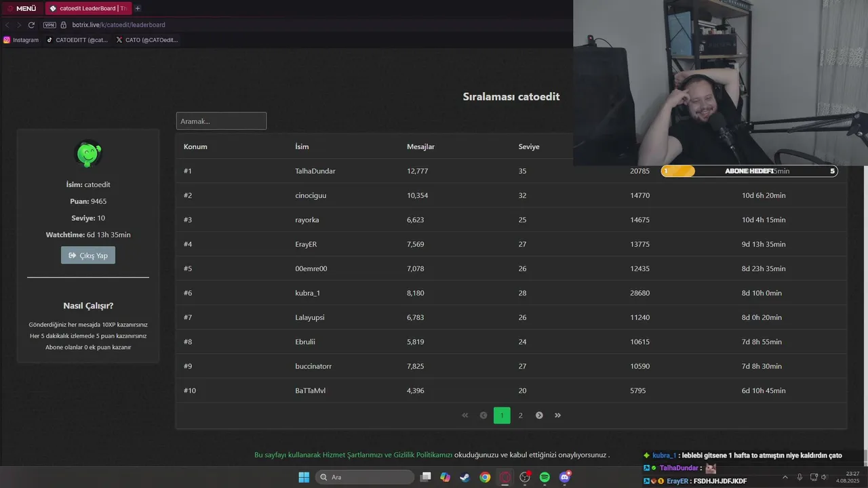Viewport: 868px width, 488px height.
Task: Click kubra_1 username in chat overlay
Action: (x=664, y=455)
